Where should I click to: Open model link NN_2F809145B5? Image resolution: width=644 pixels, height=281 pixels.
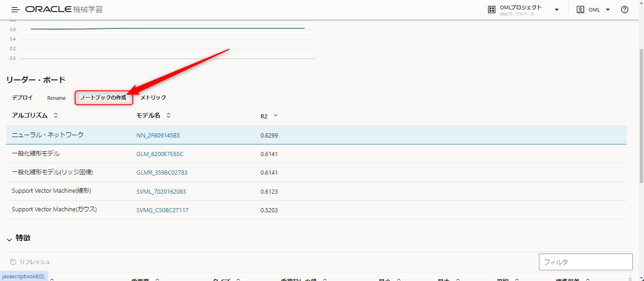158,136
